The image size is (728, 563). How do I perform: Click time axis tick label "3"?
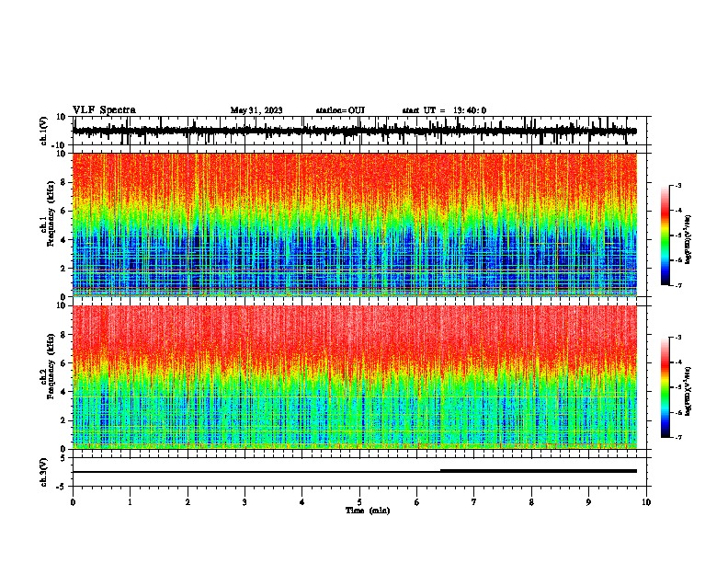pos(245,502)
